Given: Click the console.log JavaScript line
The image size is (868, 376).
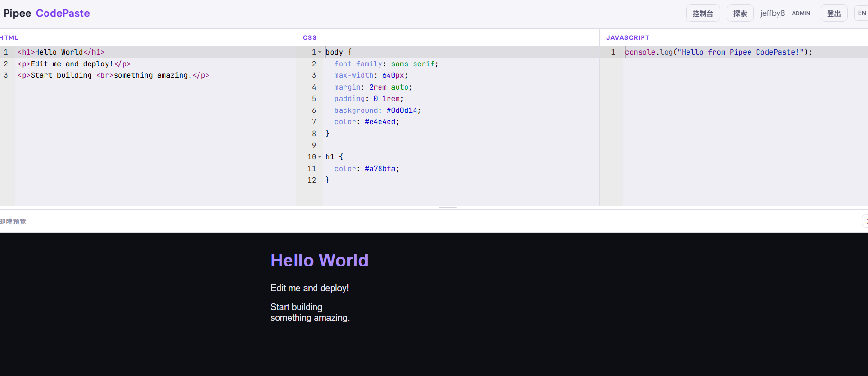Looking at the screenshot, I should (718, 52).
